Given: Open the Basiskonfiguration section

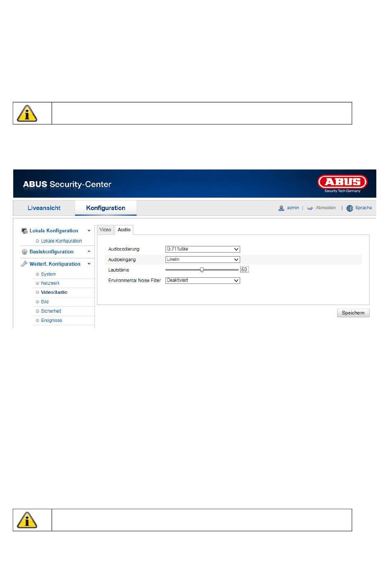Looking at the screenshot, I should click(x=52, y=252).
